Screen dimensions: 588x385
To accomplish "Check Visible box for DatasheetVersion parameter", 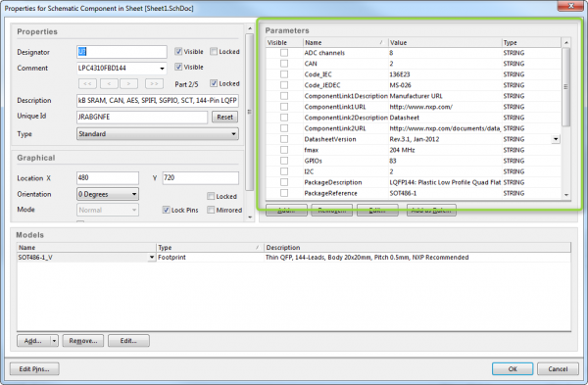I will pos(284,139).
